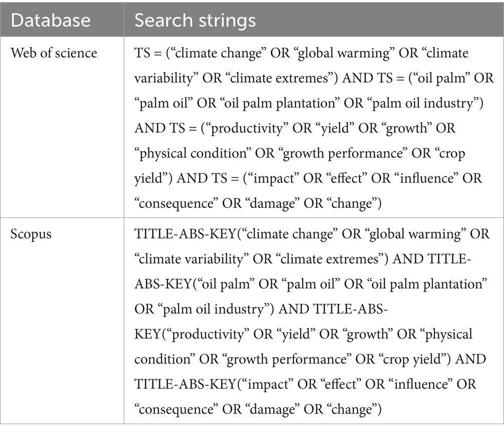This screenshot has height=433, width=504.
Task: Click "consequence" in Web of science row
Action: coord(174,203)
